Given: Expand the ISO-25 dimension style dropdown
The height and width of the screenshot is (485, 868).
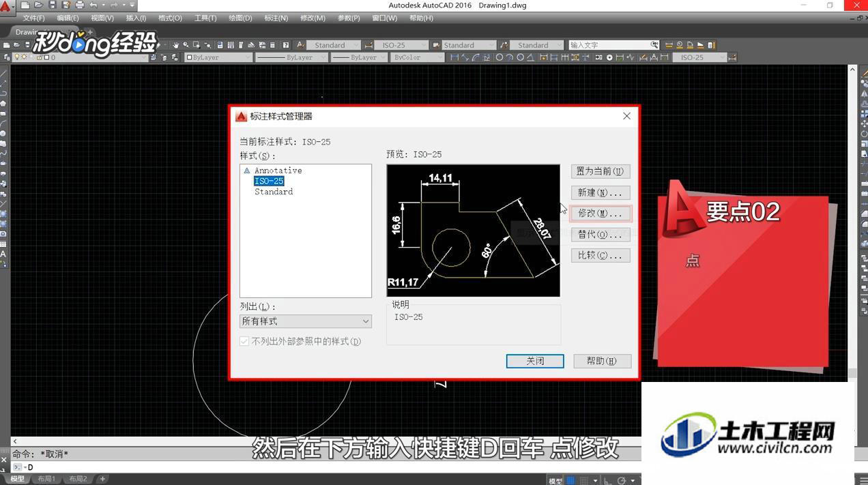Looking at the screenshot, I should click(423, 45).
